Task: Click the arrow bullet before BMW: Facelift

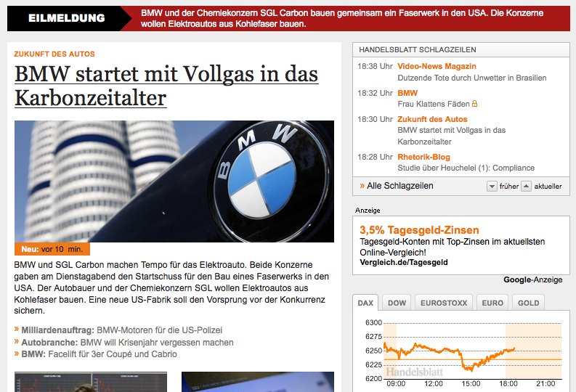Action: pyautogui.click(x=17, y=354)
